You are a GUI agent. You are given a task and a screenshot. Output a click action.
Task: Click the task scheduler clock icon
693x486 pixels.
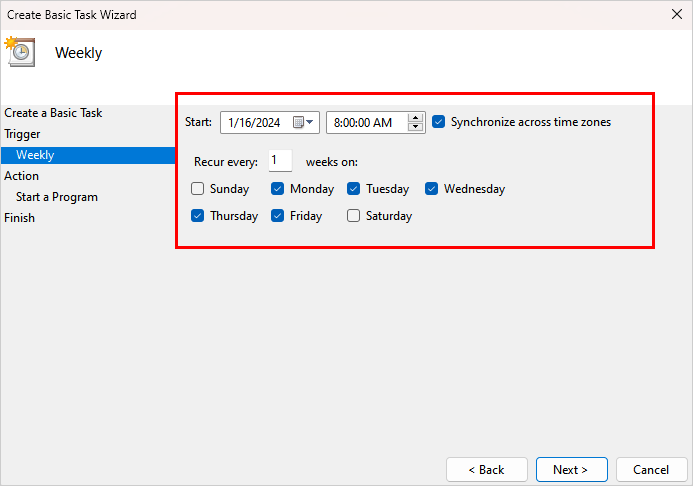20,51
